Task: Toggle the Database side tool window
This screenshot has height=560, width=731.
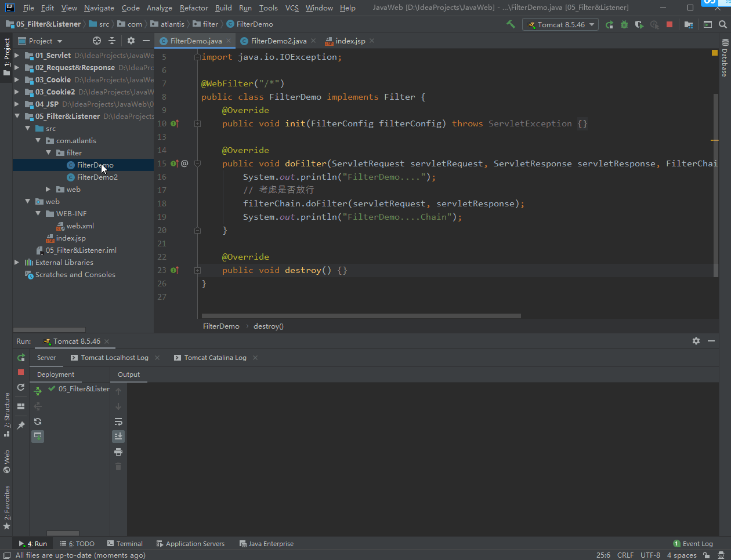Action: [725, 58]
